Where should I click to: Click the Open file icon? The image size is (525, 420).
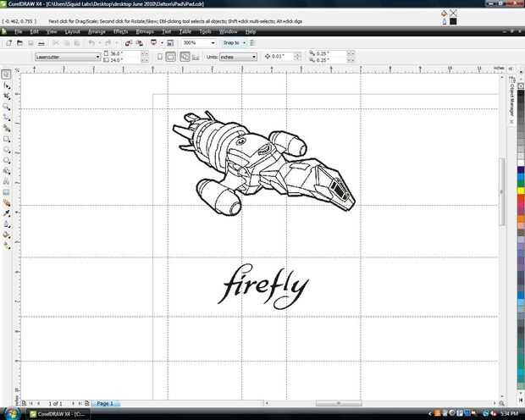coord(19,43)
